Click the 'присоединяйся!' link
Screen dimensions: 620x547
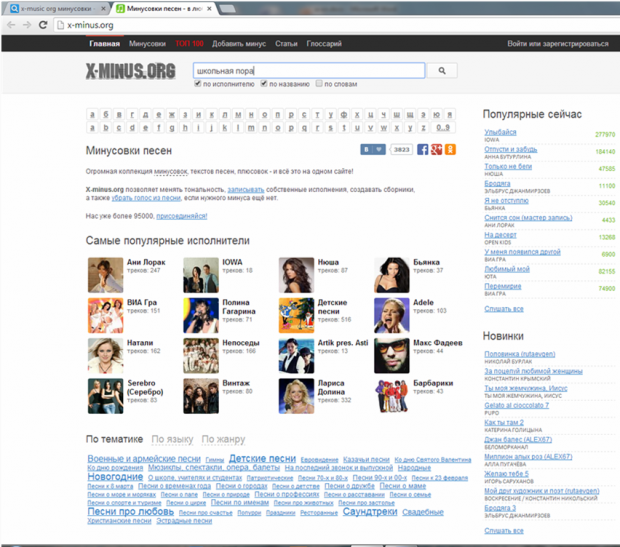(181, 216)
